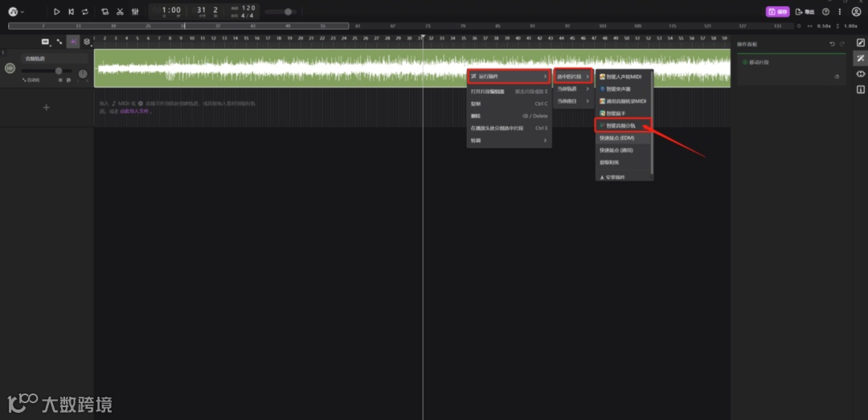Run the smart vocal-to-MIDI plugin

coord(622,76)
